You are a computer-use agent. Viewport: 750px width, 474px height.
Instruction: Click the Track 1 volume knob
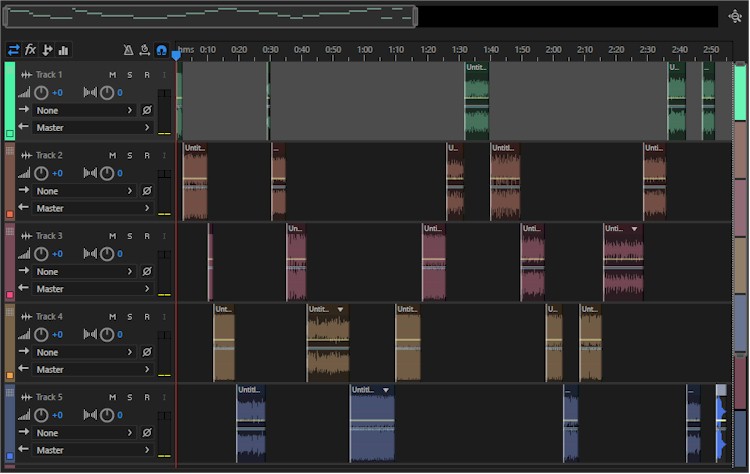41,93
